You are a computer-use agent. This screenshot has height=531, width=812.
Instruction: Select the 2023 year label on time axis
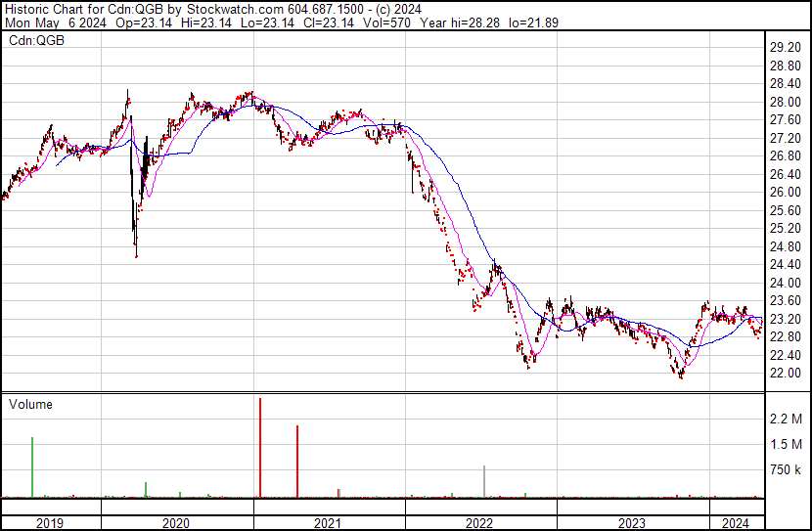tap(632, 523)
